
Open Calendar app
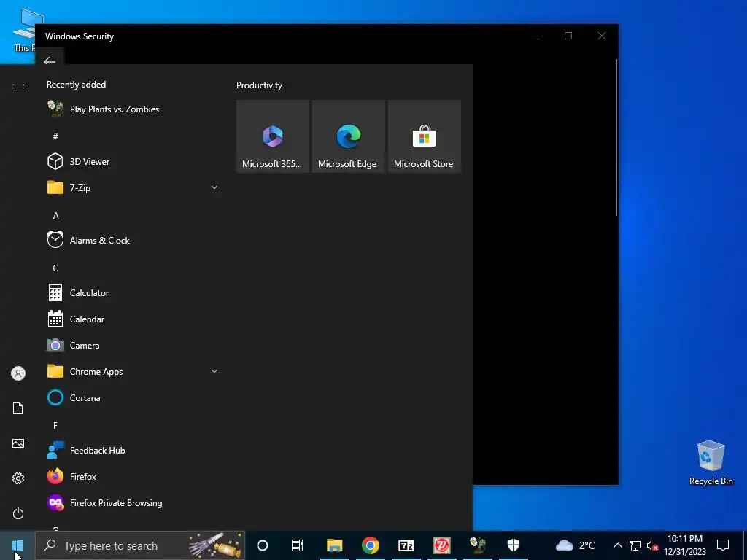tap(133, 319)
